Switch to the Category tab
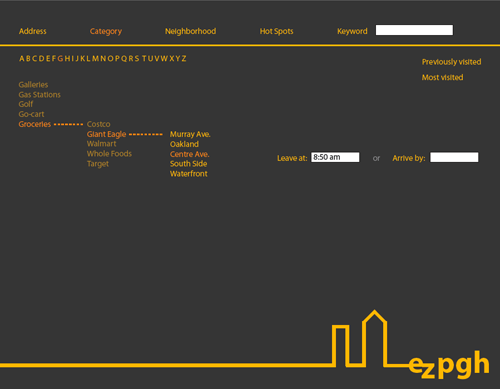The height and width of the screenshot is (389, 500). 106,32
